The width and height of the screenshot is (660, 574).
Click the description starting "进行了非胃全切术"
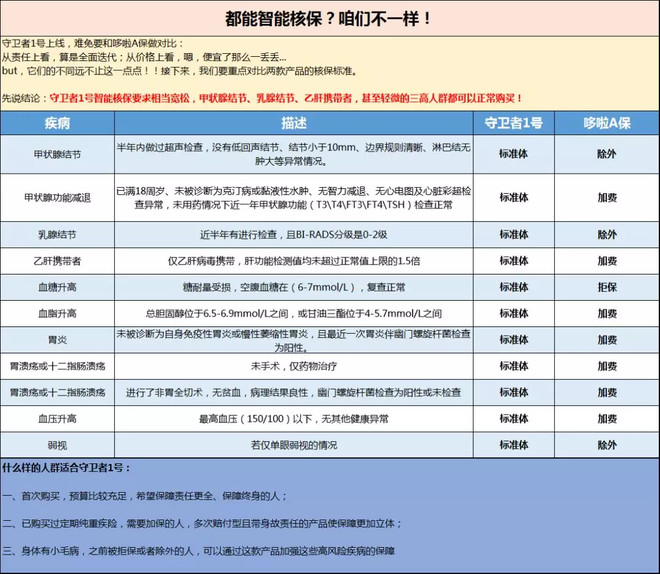click(293, 393)
